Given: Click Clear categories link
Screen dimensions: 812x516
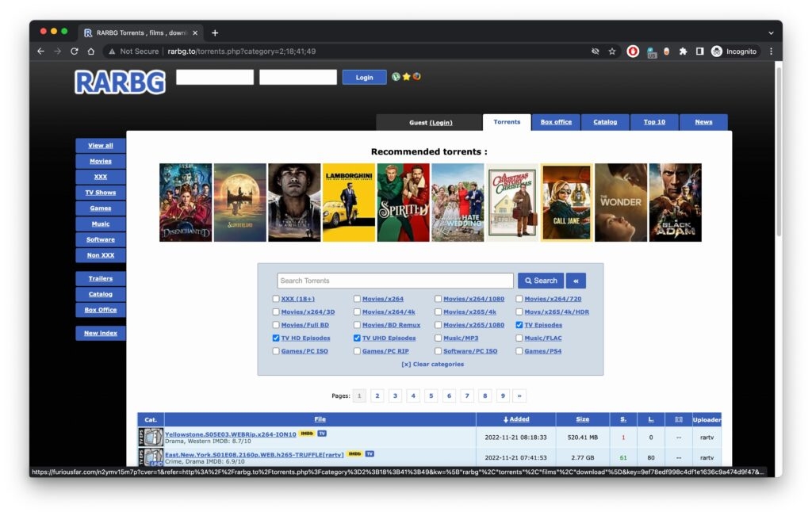Looking at the screenshot, I should coord(433,365).
